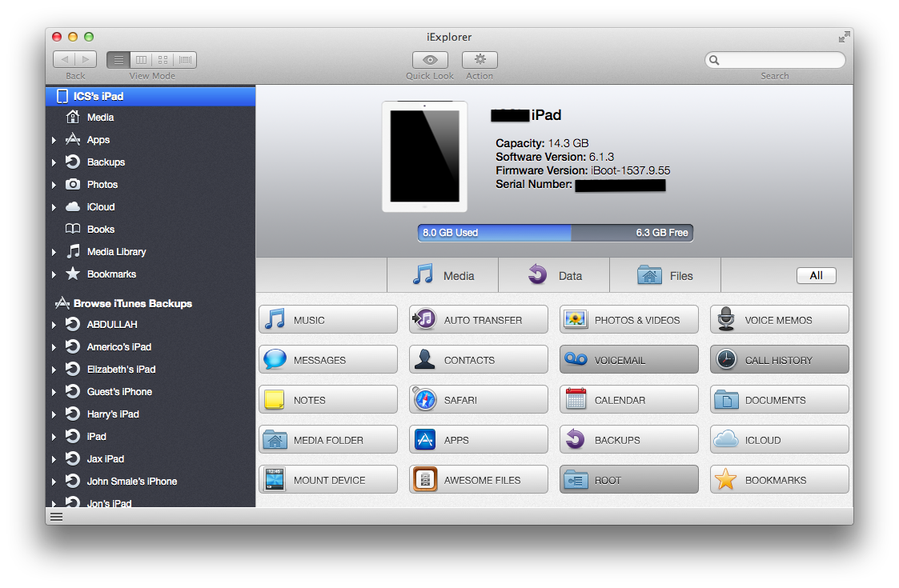The image size is (899, 588).
Task: Select the Media tab
Action: point(443,275)
